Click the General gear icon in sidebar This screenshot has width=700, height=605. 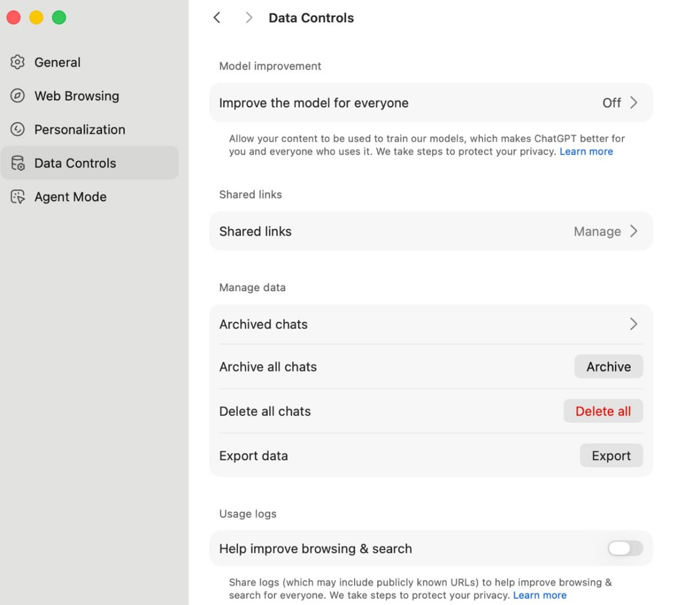[17, 62]
